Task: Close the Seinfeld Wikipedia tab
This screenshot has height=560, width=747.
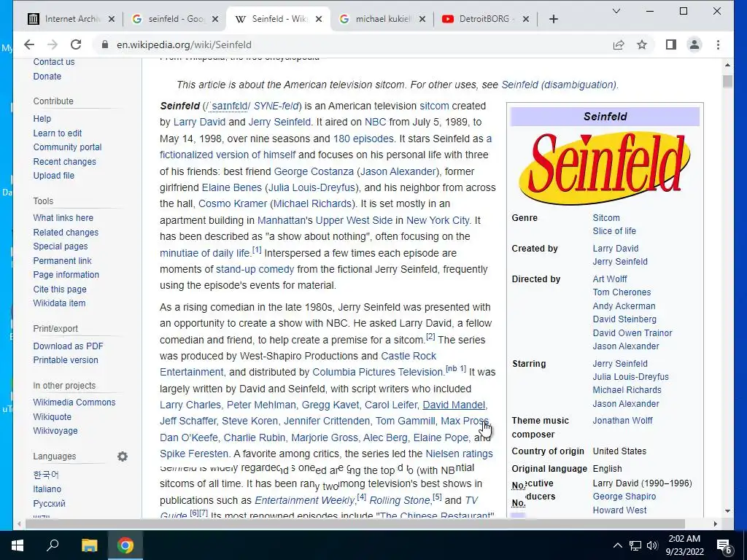Action: click(319, 19)
